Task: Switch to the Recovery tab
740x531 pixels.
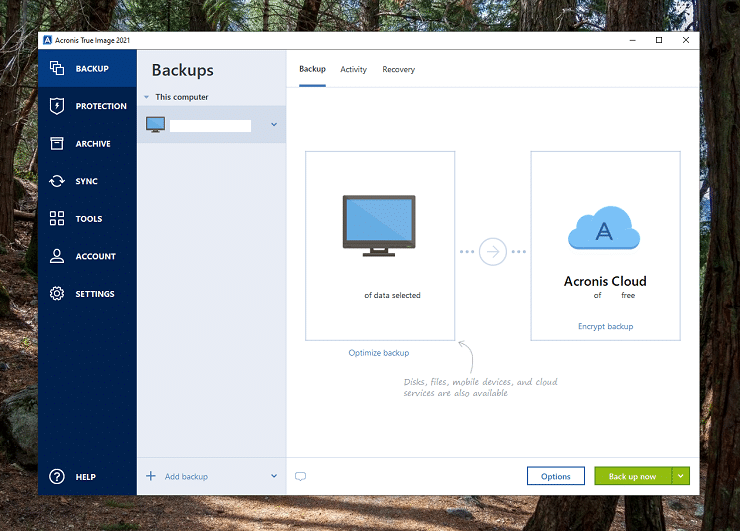Action: [399, 69]
